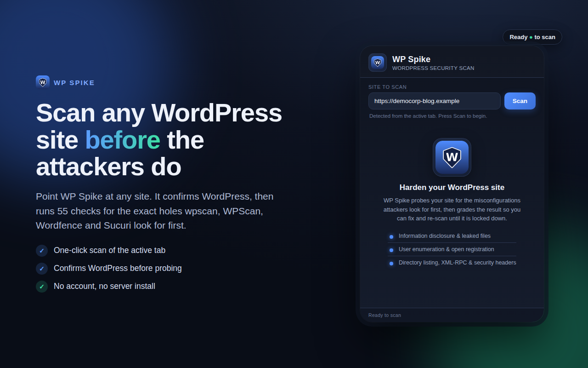
Task: Click the blue bullet dot beside User enumeration
Action: (391, 250)
